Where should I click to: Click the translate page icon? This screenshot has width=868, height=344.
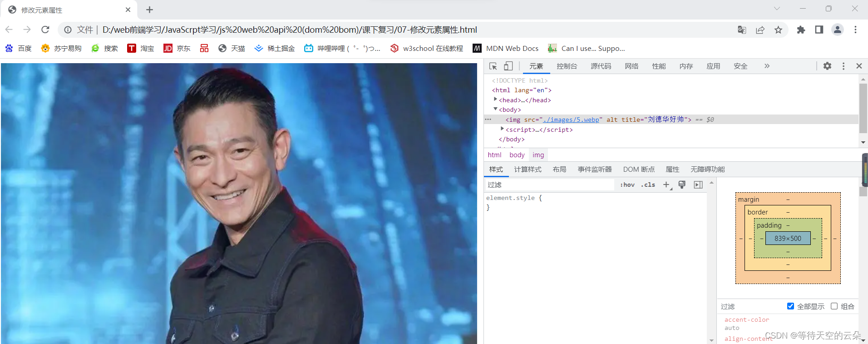[x=742, y=30]
